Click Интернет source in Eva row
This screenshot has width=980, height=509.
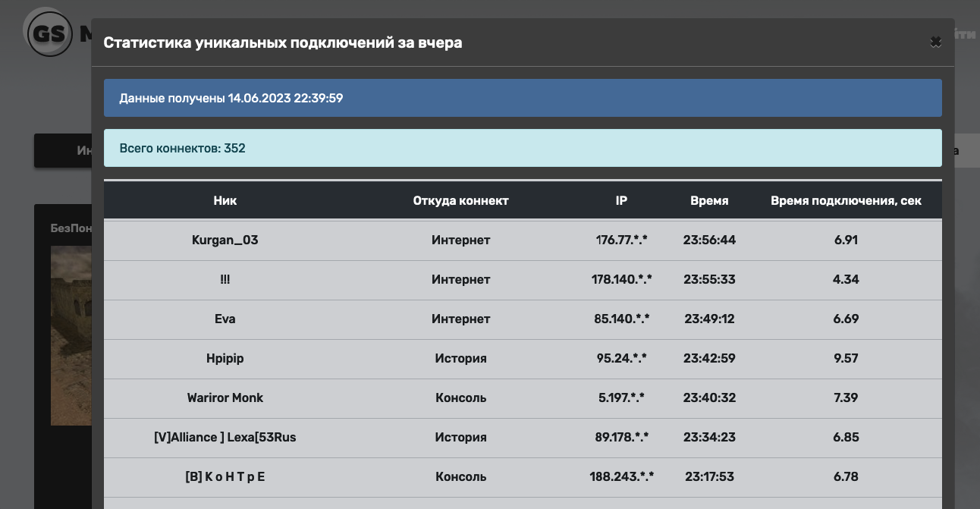coord(460,319)
